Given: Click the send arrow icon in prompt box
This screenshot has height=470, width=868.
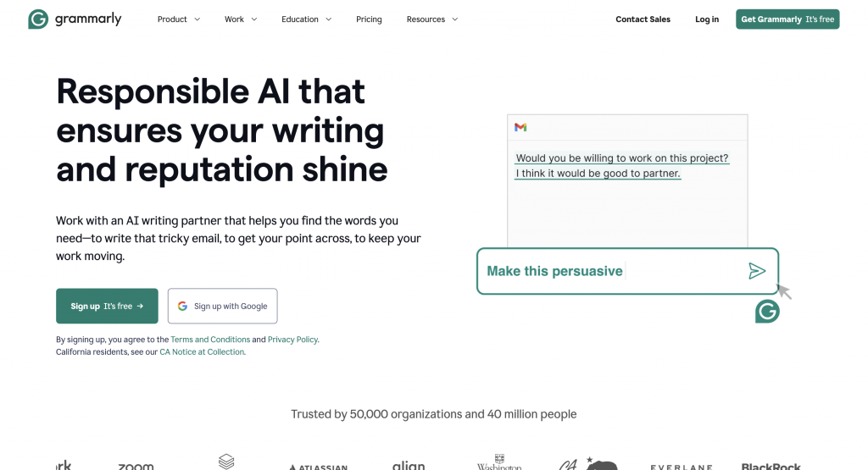Looking at the screenshot, I should (757, 271).
